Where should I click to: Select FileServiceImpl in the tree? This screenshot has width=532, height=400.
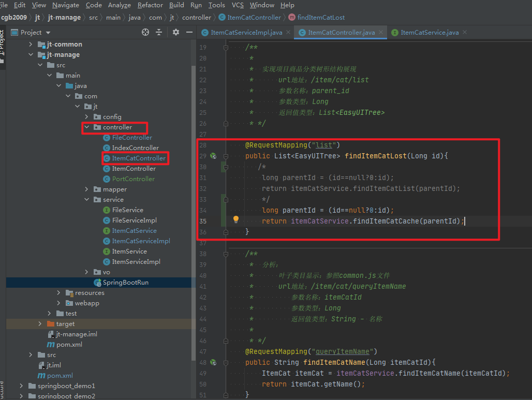(x=135, y=220)
